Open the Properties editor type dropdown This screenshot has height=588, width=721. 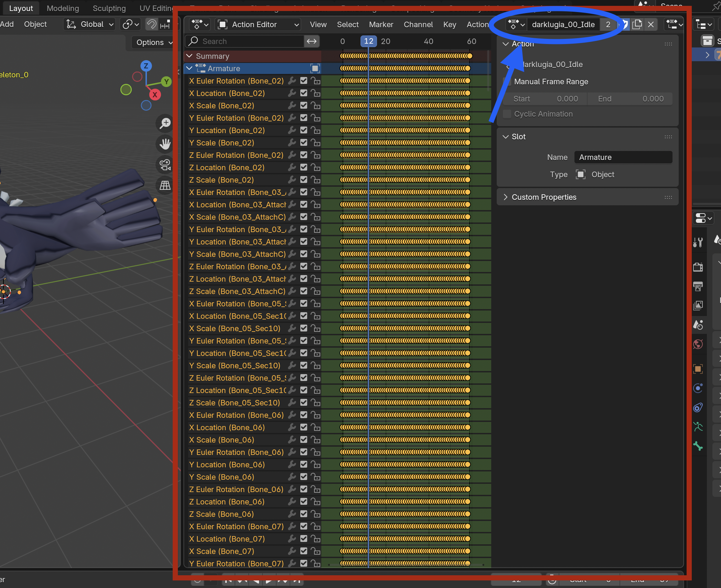tap(704, 218)
